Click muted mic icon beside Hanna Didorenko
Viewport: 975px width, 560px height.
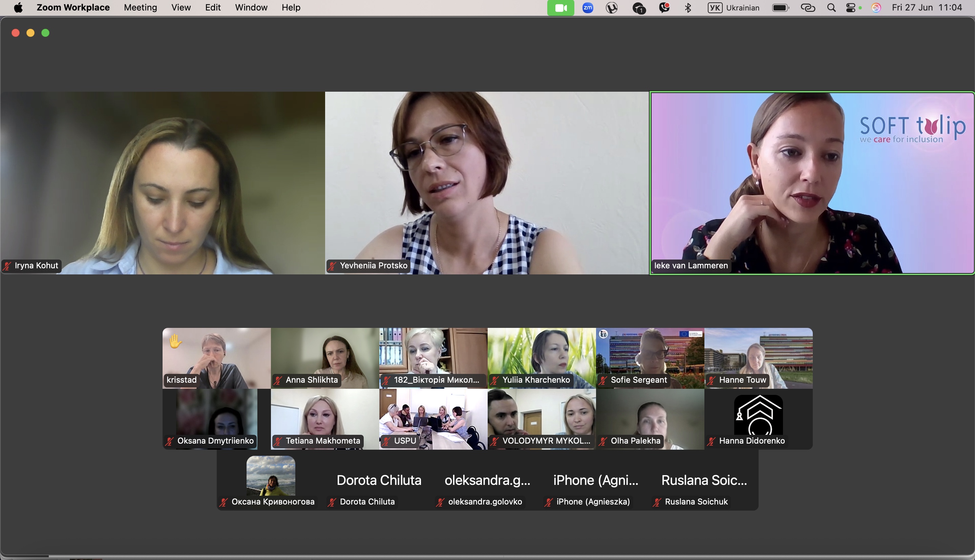(x=711, y=441)
